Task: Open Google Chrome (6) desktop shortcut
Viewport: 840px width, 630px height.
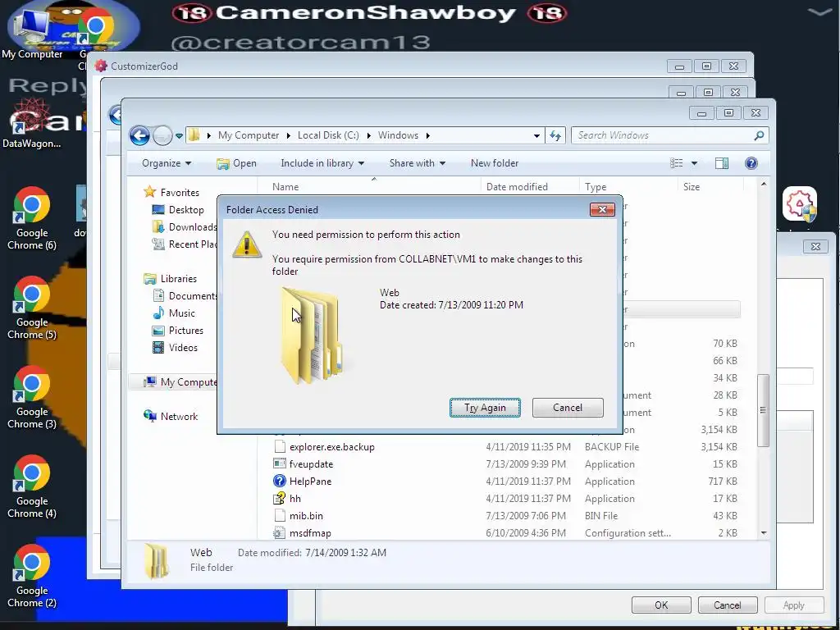Action: pyautogui.click(x=32, y=218)
